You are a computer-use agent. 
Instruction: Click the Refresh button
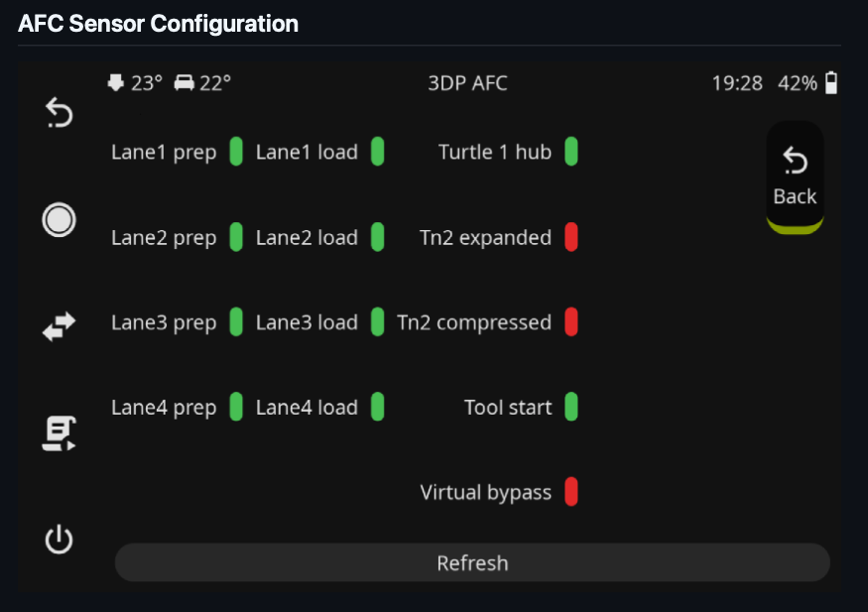pos(472,562)
